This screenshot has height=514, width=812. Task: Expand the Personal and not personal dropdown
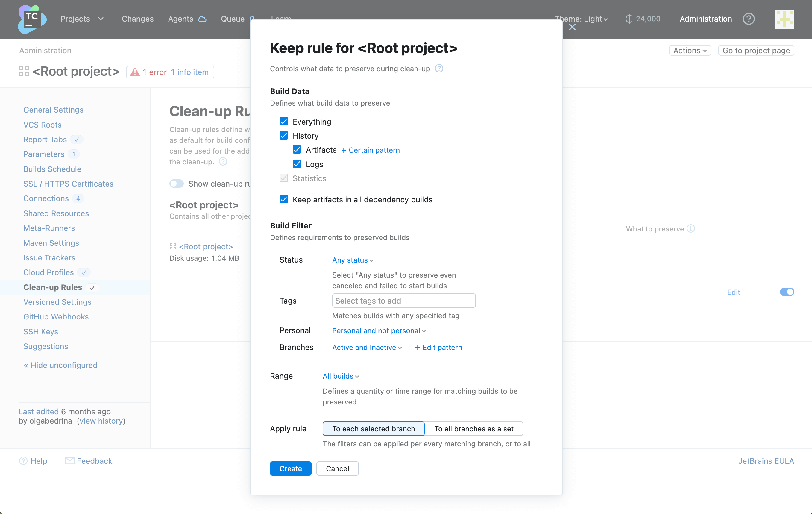coord(379,330)
